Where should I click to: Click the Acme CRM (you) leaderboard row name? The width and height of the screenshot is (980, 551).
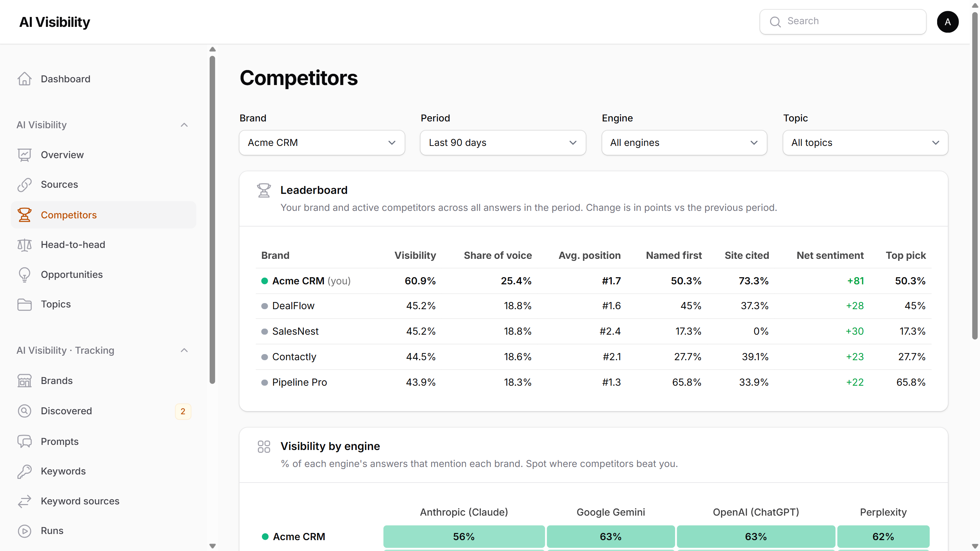[x=311, y=281]
